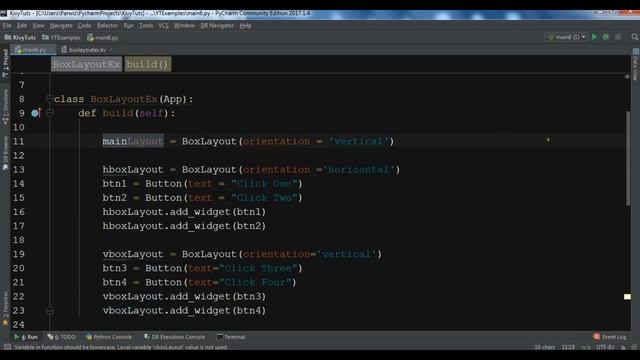Click the UTF-8 encoding selector
This screenshot has width=640, height=360.
click(605, 347)
